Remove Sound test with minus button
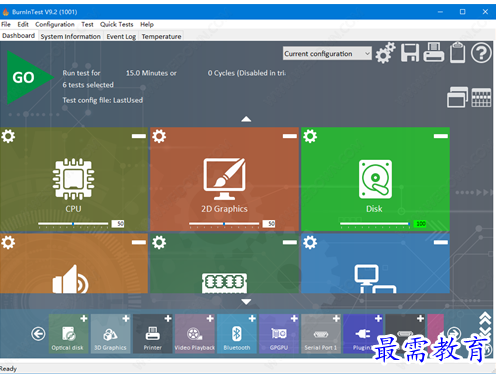496x381 pixels. [139, 242]
